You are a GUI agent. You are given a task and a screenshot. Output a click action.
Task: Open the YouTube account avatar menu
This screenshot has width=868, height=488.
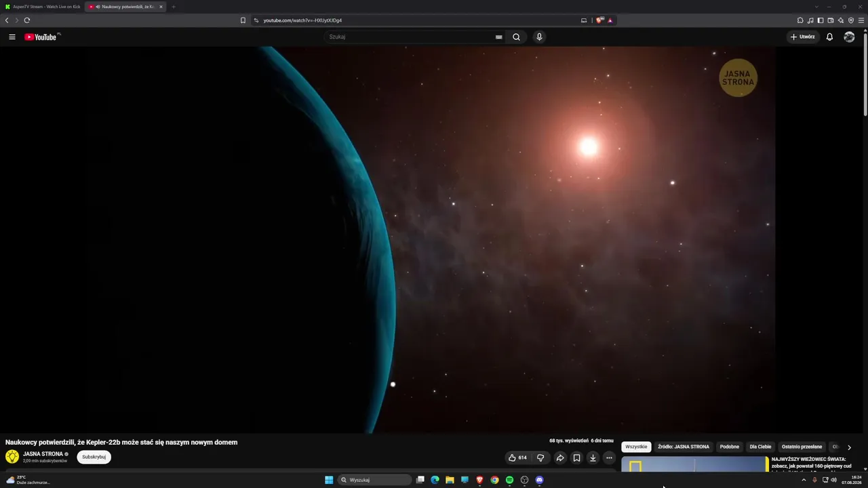tap(849, 37)
